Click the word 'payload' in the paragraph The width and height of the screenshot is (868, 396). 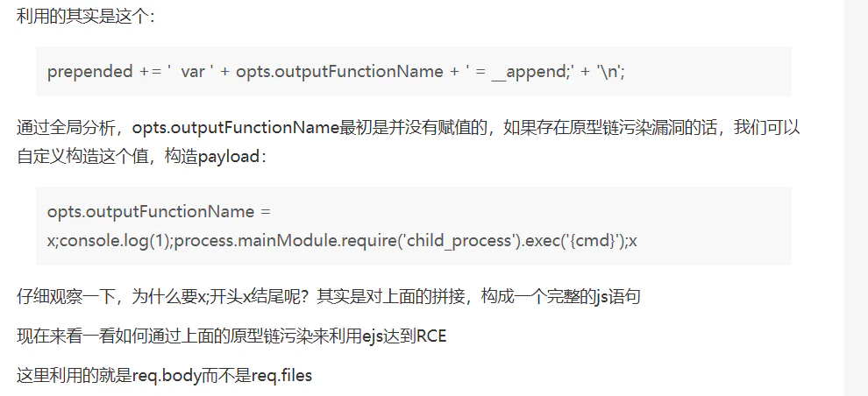229,157
